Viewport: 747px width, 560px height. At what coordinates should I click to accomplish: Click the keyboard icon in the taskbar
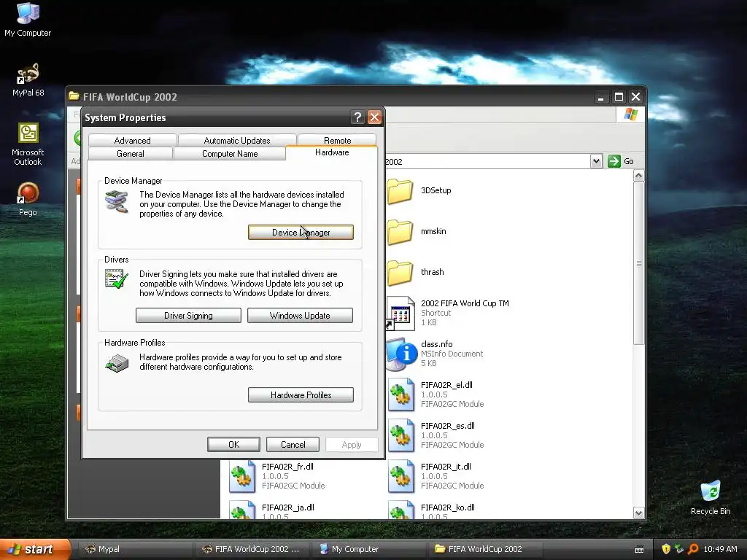tap(639, 550)
